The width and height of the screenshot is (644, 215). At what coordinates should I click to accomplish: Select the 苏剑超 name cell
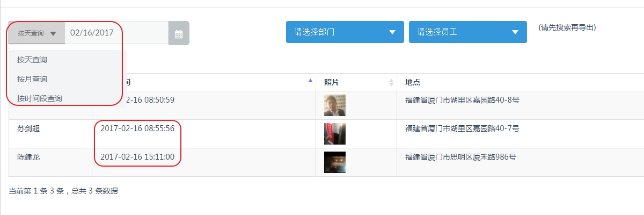pos(50,134)
